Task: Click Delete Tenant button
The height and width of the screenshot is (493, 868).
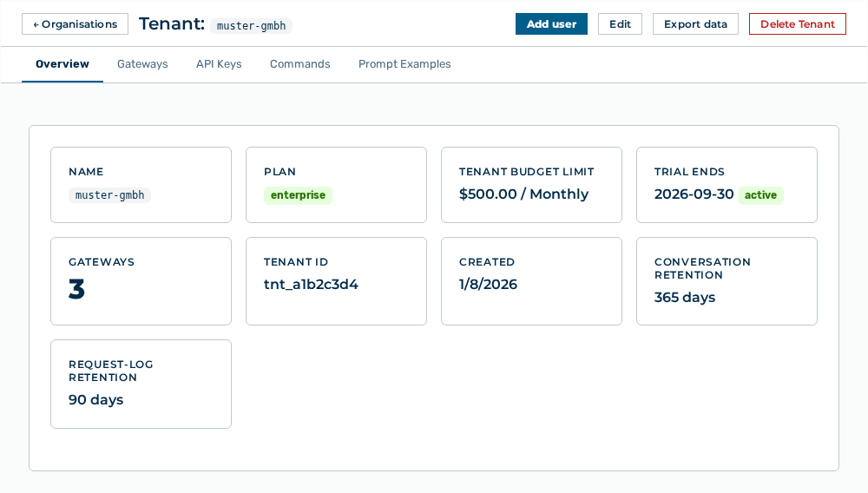Action: pyautogui.click(x=797, y=24)
